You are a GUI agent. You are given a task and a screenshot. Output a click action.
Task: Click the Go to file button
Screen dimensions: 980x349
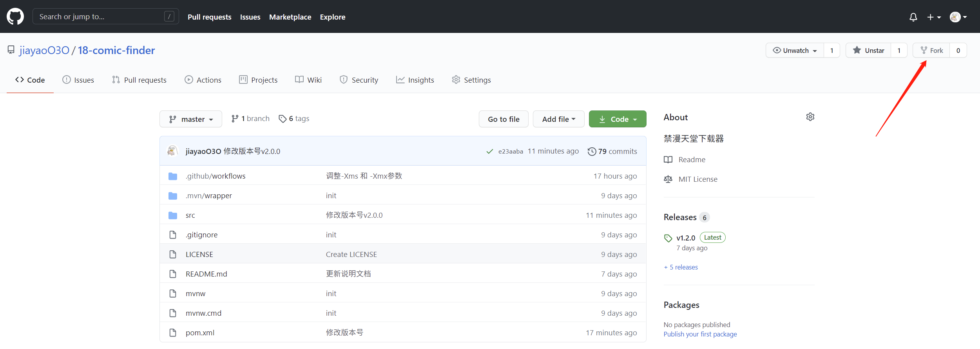pyautogui.click(x=504, y=119)
